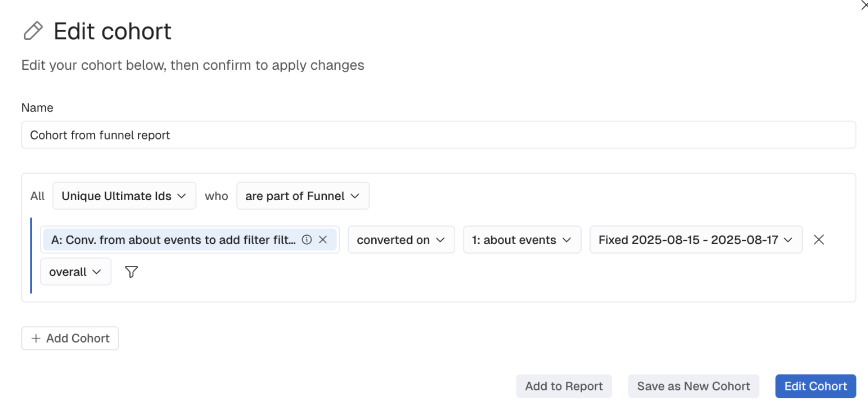Screen dimensions: 868x410
Task: Confirm with the blue Edit Cohort button
Action: (815, 386)
